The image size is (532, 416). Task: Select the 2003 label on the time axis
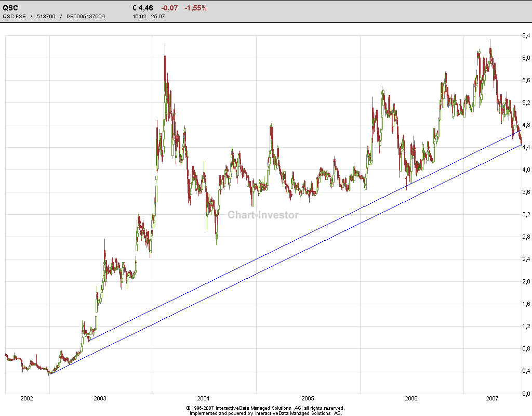point(99,398)
